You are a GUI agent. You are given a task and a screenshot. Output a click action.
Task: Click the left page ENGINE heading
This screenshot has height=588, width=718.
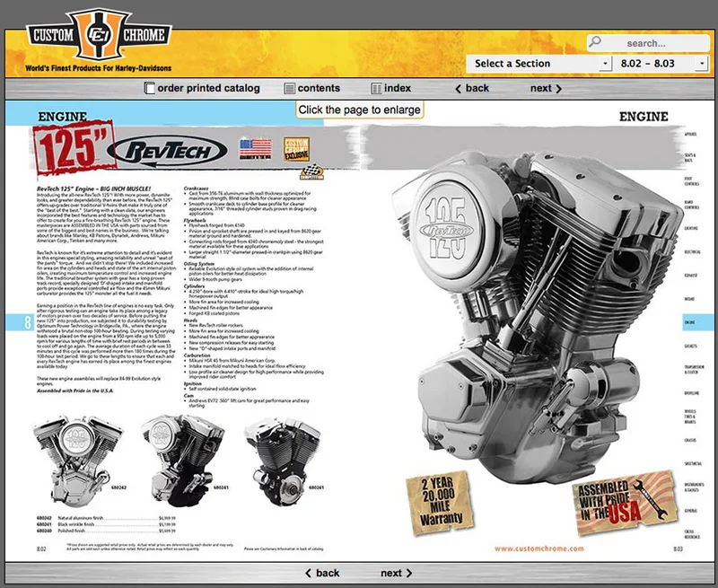pos(62,117)
